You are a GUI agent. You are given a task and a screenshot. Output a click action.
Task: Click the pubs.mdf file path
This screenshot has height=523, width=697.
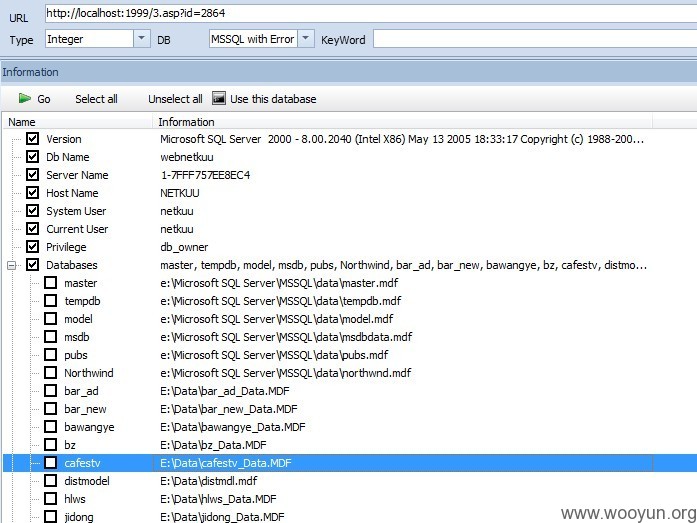(274, 355)
